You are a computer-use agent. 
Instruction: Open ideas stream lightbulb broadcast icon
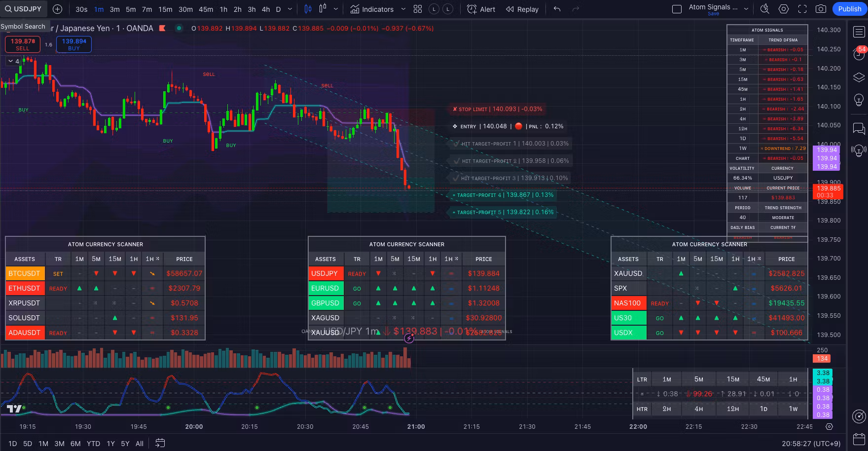(x=859, y=150)
